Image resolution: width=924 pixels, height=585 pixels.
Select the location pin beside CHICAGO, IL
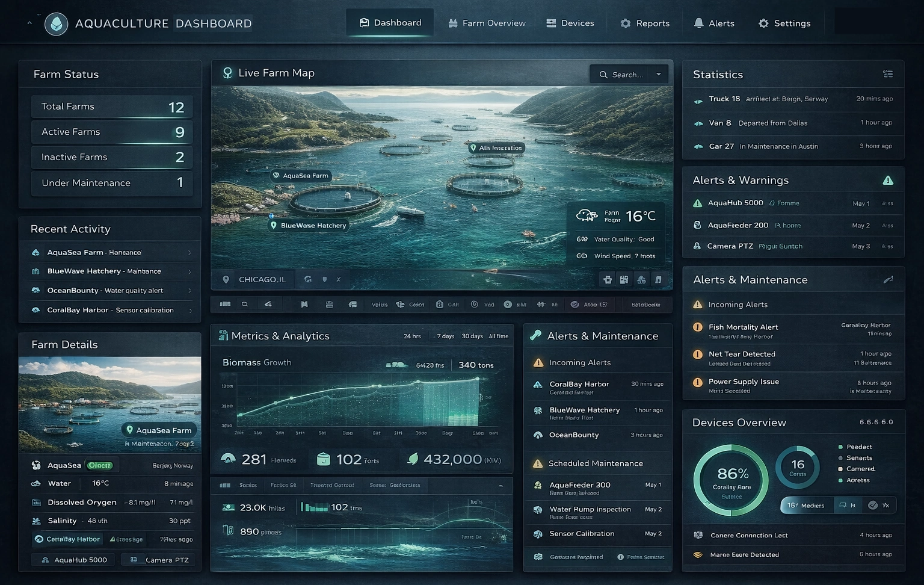click(226, 279)
